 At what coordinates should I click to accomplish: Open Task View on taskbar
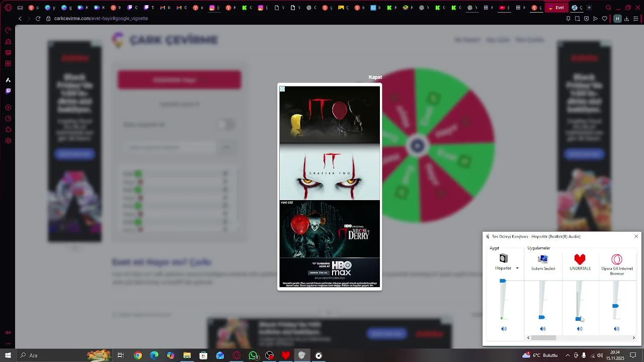click(121, 355)
